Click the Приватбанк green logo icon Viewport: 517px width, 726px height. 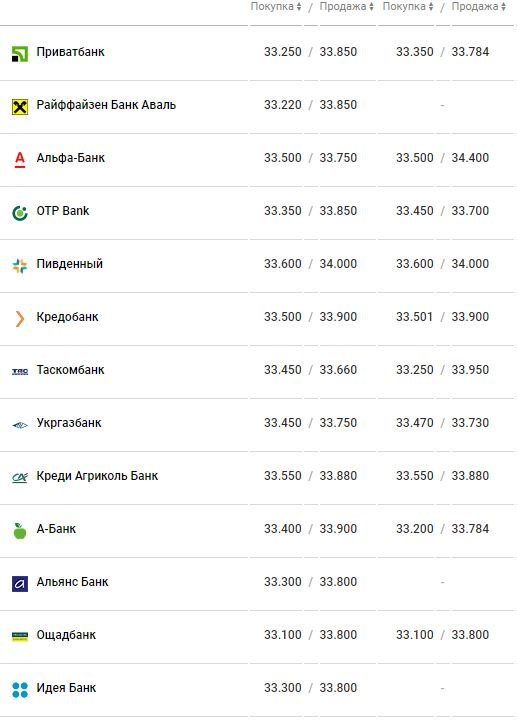(x=20, y=54)
